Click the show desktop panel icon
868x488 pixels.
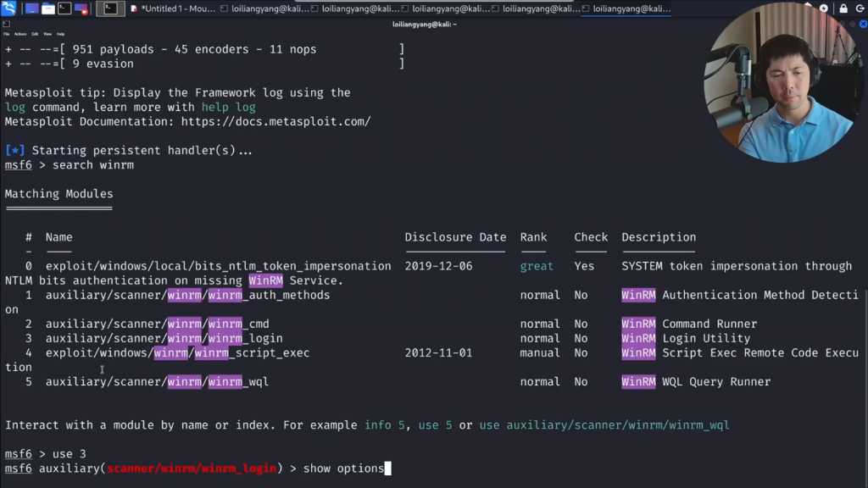click(x=31, y=8)
